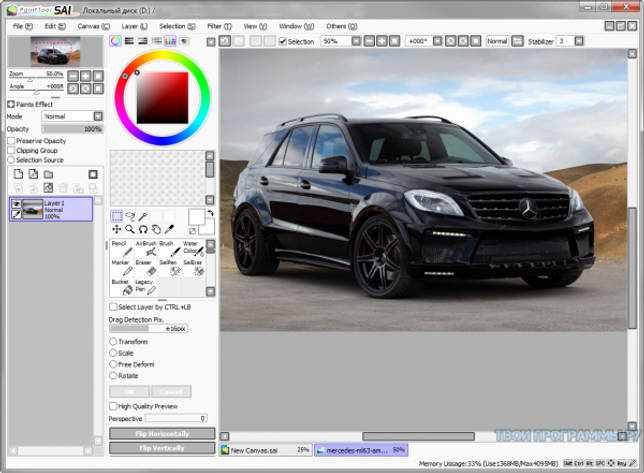Click the navigator car thumbnail
Viewport: 644px width, 473px height.
(x=55, y=51)
